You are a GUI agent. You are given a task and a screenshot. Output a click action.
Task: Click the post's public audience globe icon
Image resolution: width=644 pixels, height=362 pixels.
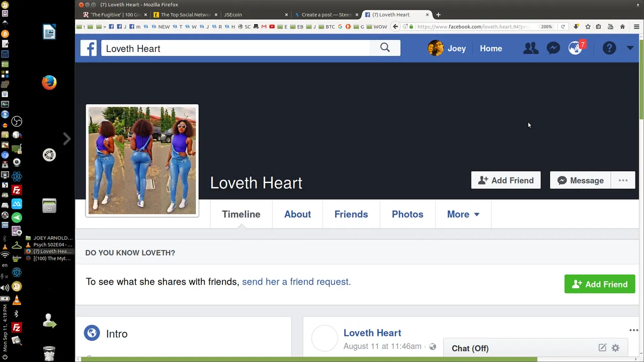(x=433, y=346)
